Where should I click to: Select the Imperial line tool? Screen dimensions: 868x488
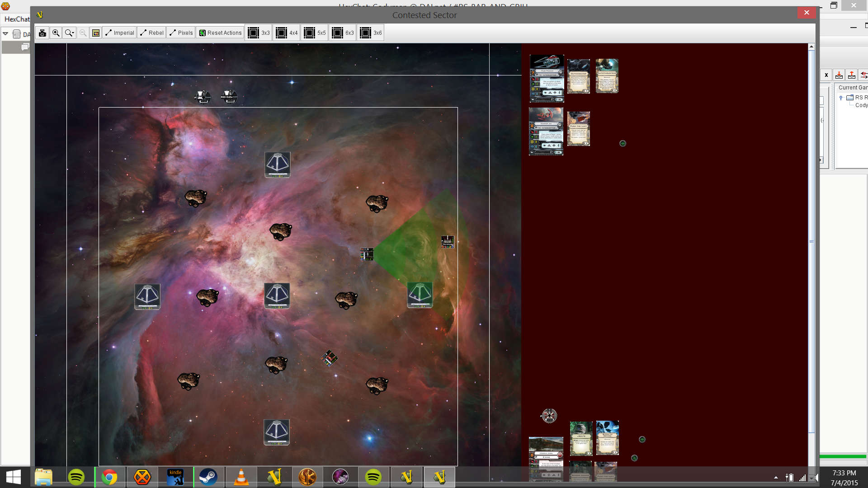[x=120, y=33]
